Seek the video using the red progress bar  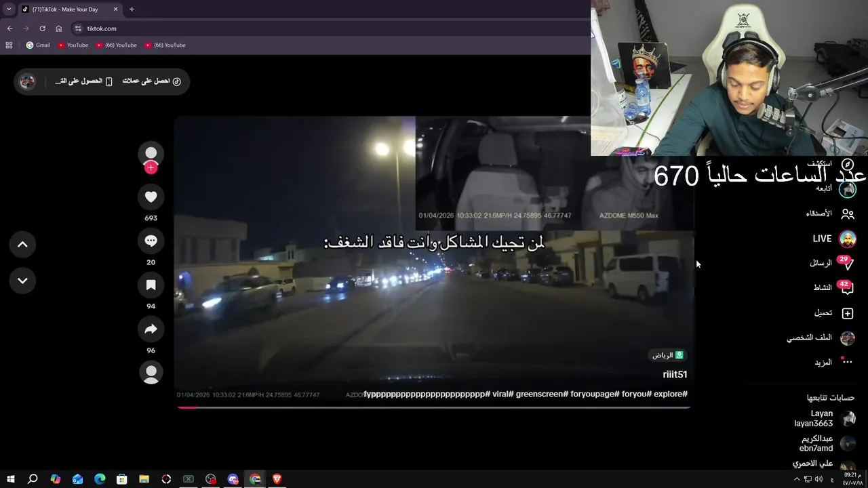pos(434,407)
